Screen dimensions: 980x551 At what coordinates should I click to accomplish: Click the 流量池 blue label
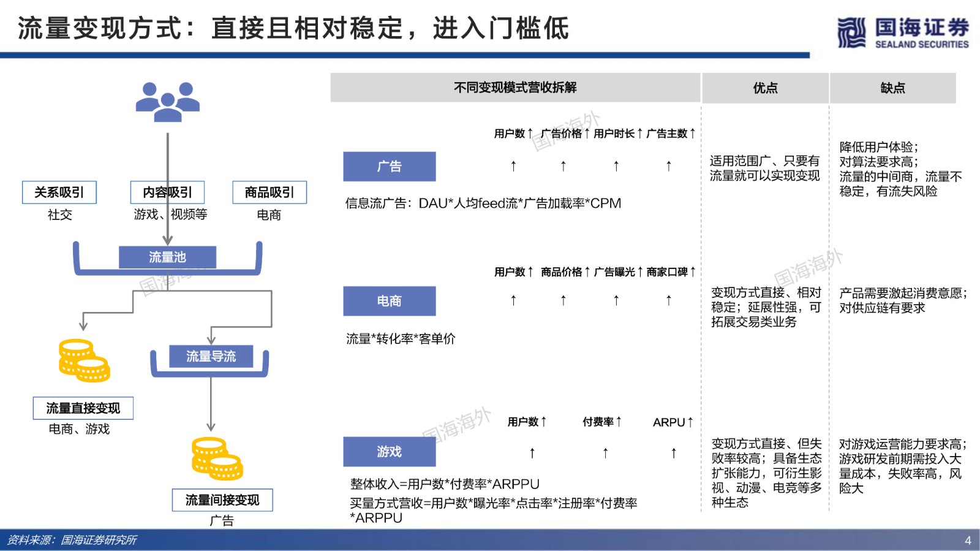tap(167, 257)
